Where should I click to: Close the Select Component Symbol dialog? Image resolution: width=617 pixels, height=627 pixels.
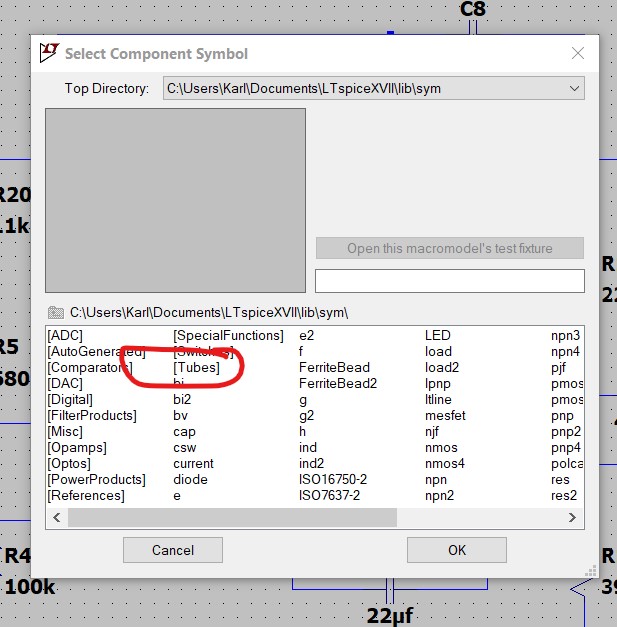coord(578,53)
